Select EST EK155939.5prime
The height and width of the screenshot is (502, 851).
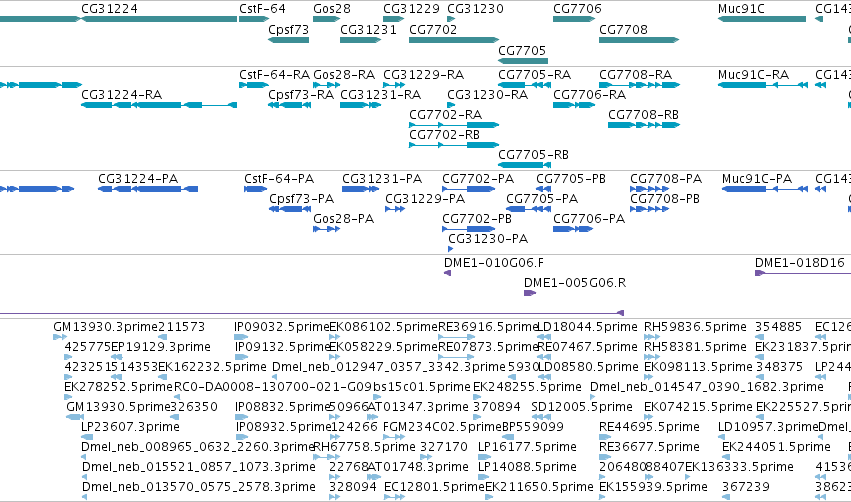coord(602,497)
